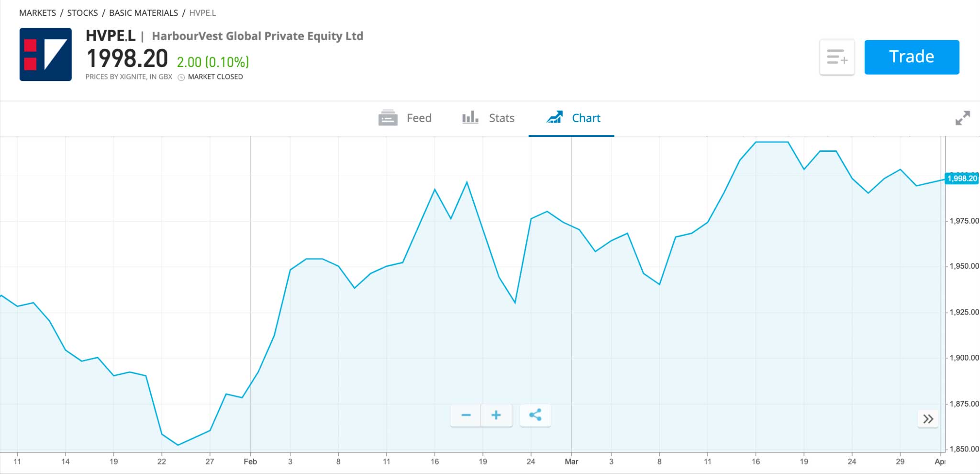This screenshot has width=980, height=474.
Task: Click the HarbourVest company logo
Action: (45, 54)
